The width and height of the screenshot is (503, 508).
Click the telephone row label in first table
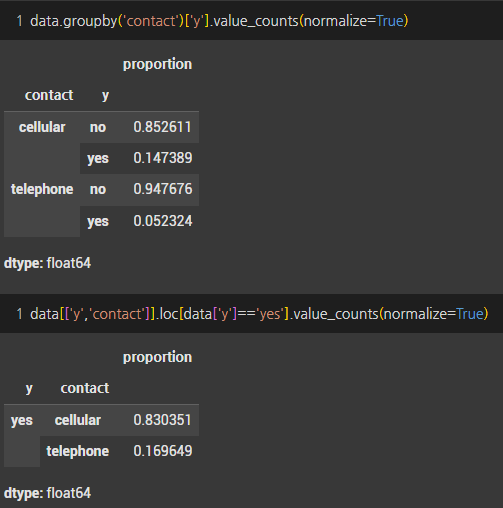point(42,189)
